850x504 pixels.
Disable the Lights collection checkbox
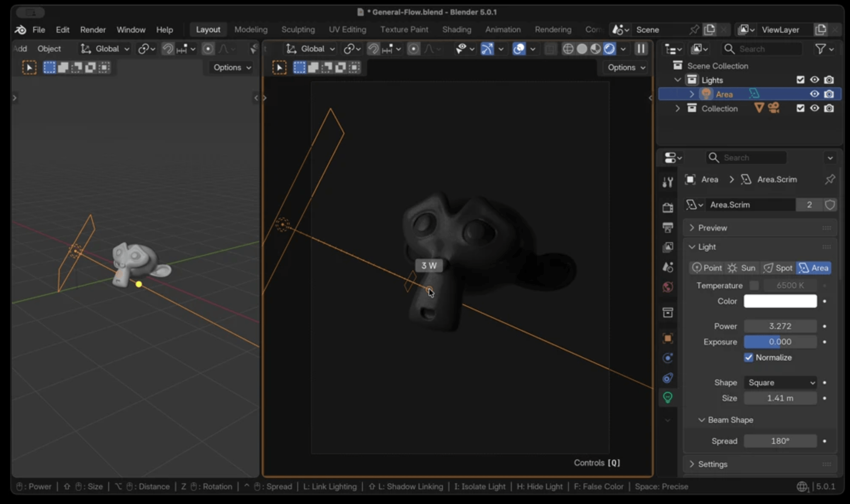[800, 80]
